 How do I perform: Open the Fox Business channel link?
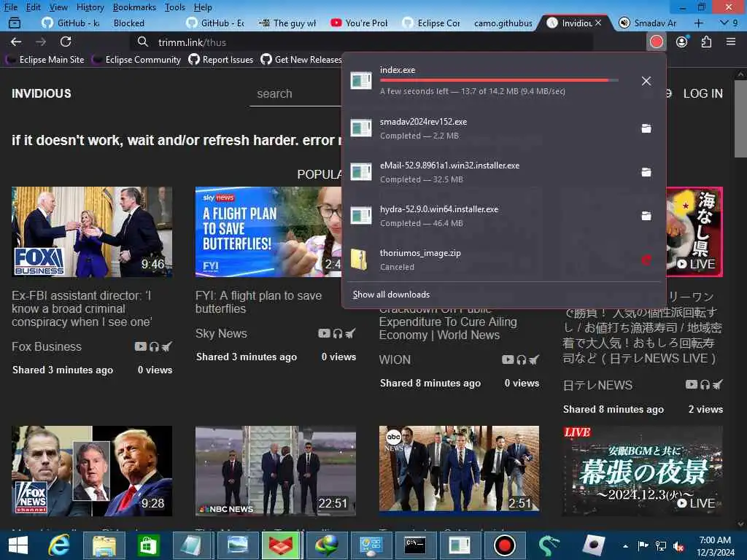point(47,346)
